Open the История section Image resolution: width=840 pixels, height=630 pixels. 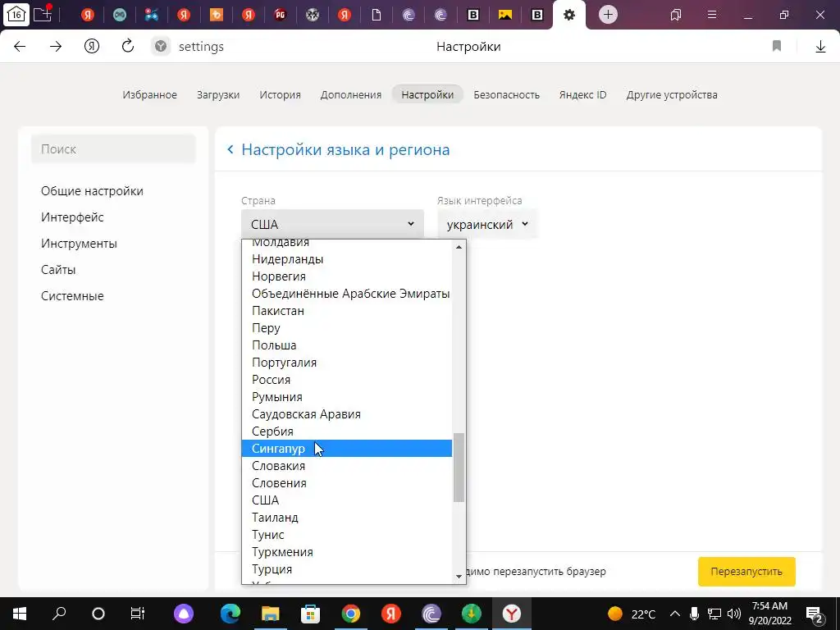click(x=281, y=95)
